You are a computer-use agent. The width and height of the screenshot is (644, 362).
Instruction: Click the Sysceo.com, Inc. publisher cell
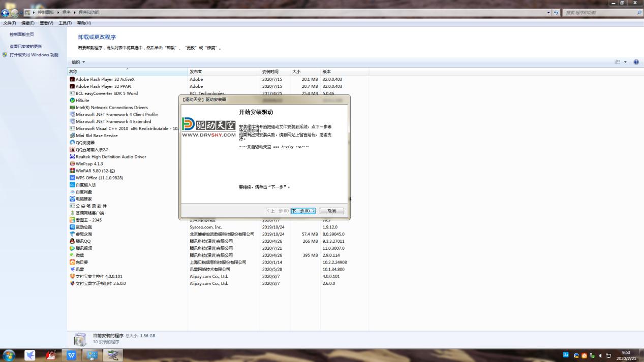[206, 227]
